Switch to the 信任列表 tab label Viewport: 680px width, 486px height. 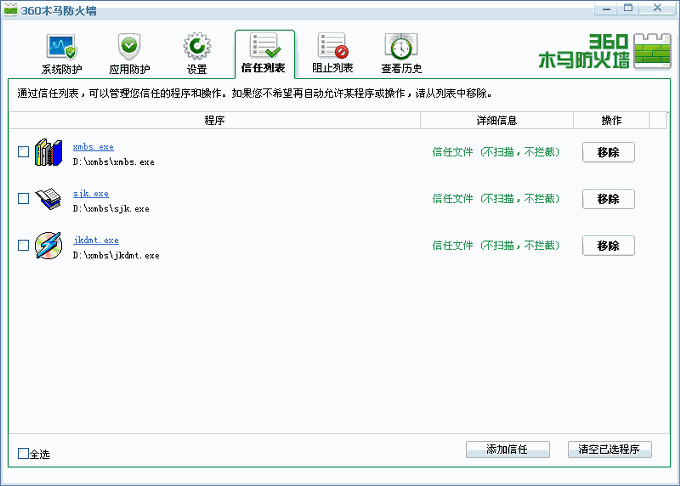[x=263, y=68]
